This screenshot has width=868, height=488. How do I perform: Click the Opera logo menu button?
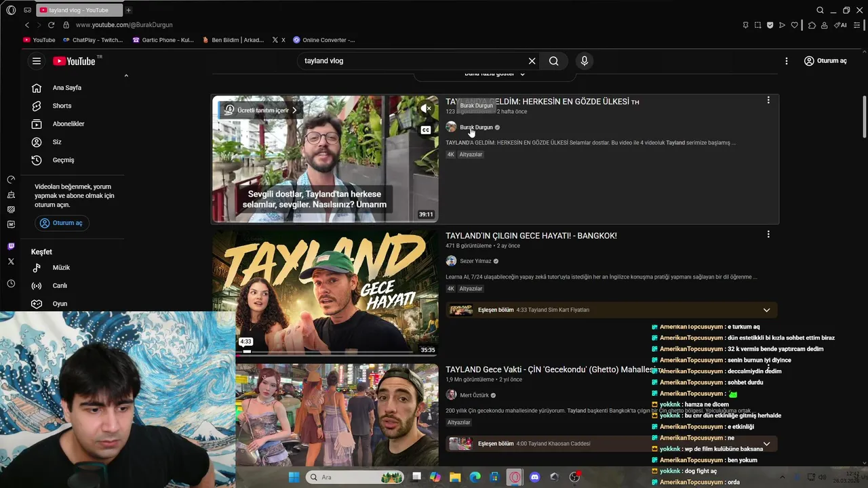[x=11, y=10]
